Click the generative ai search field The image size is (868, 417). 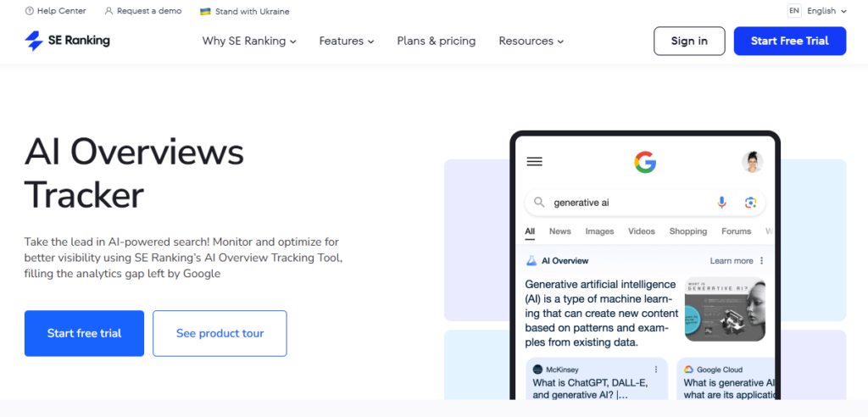(x=645, y=203)
